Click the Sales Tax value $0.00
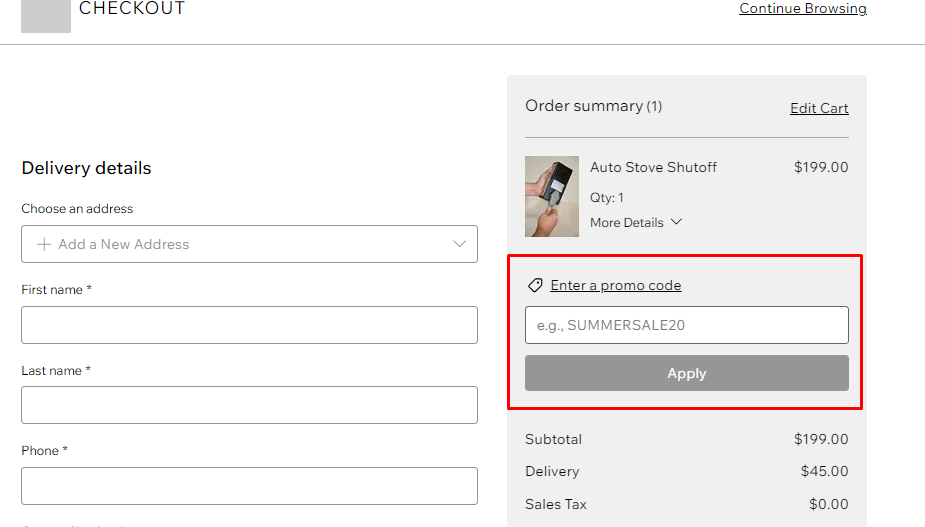The image size is (925, 527). [x=829, y=504]
